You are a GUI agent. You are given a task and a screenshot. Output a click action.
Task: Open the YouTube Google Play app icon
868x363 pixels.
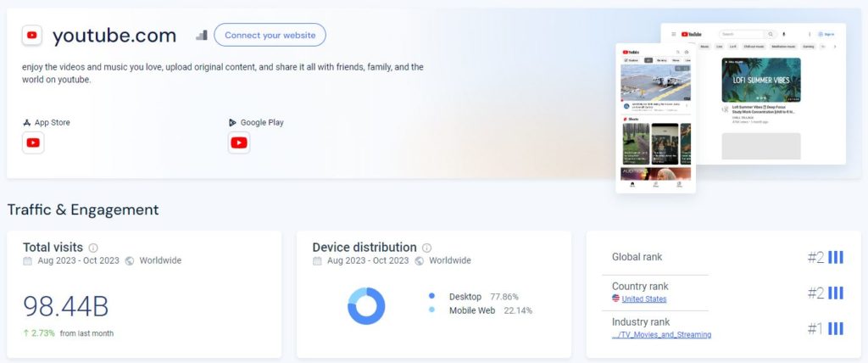238,143
